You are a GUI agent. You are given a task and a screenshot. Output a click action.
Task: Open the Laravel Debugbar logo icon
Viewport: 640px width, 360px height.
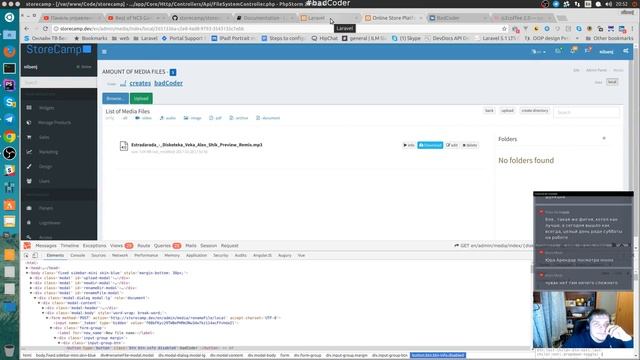tap(27, 246)
